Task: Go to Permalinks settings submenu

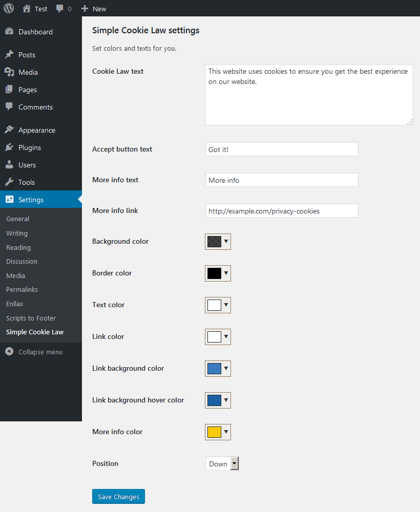Action: [x=22, y=289]
